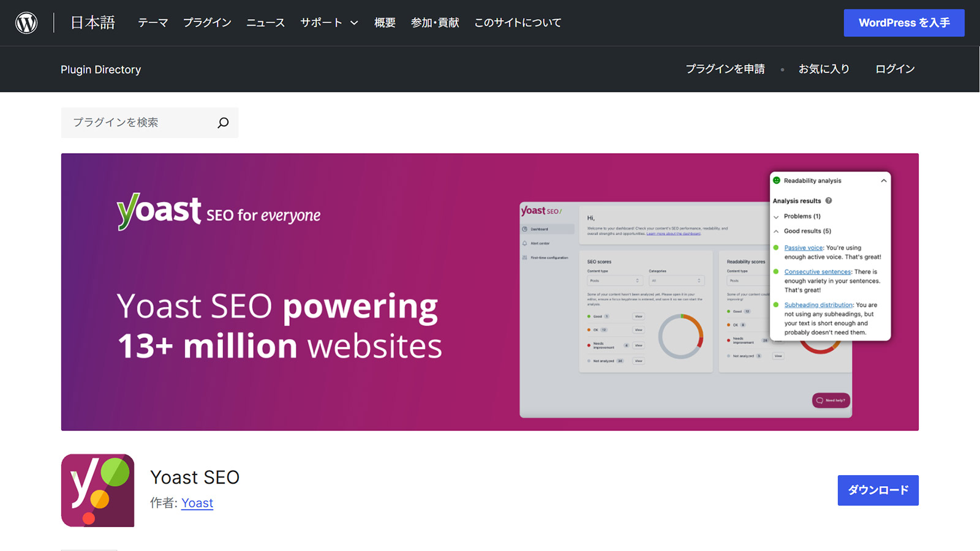Open the 参加・貢献 menu item
The width and height of the screenshot is (980, 551).
(x=435, y=23)
